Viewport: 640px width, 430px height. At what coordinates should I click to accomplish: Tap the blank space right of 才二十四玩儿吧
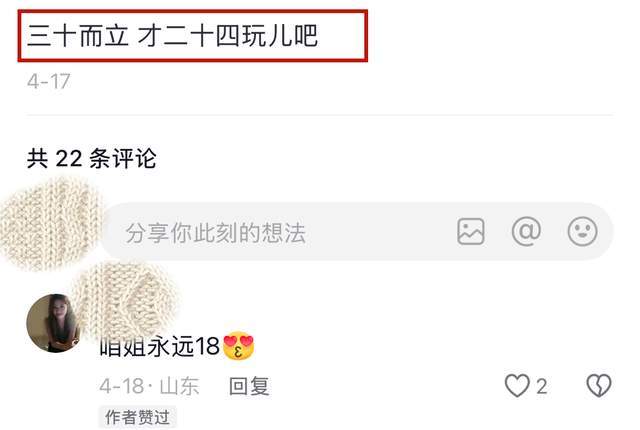(341, 35)
